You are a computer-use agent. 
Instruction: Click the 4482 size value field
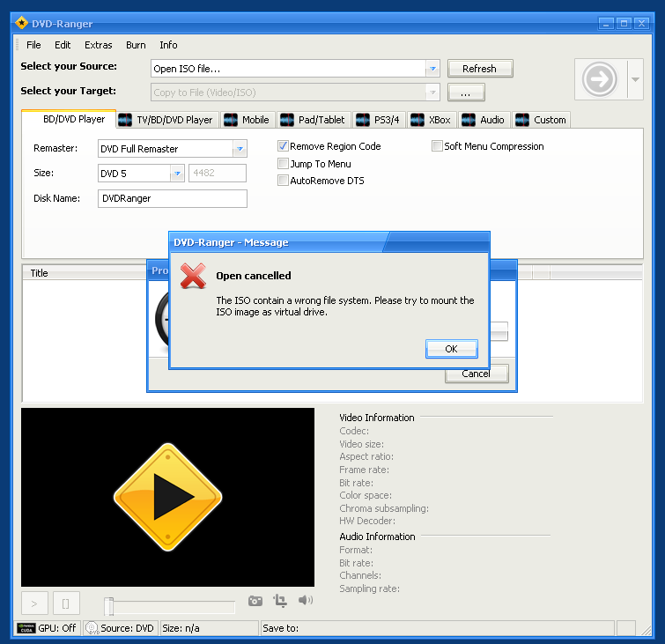[x=218, y=173]
